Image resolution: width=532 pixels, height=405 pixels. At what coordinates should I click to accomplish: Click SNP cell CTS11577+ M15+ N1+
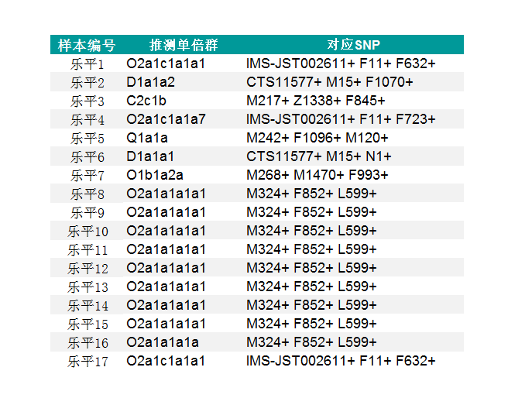point(319,156)
